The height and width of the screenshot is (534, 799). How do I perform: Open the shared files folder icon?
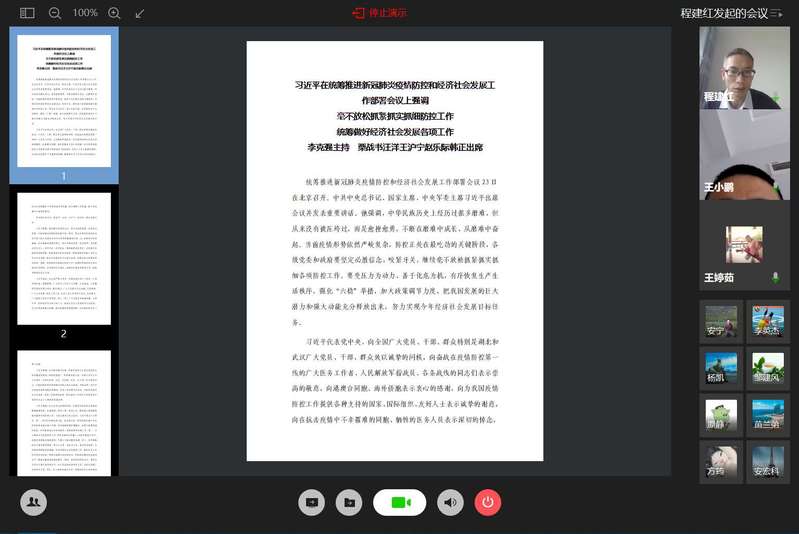point(347,502)
